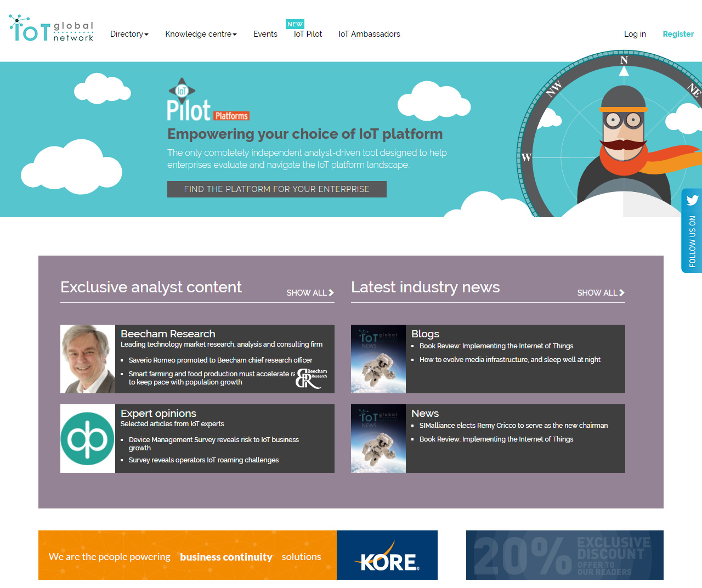Open the Blogs section heading
Screen dimensions: 702x588
425,333
